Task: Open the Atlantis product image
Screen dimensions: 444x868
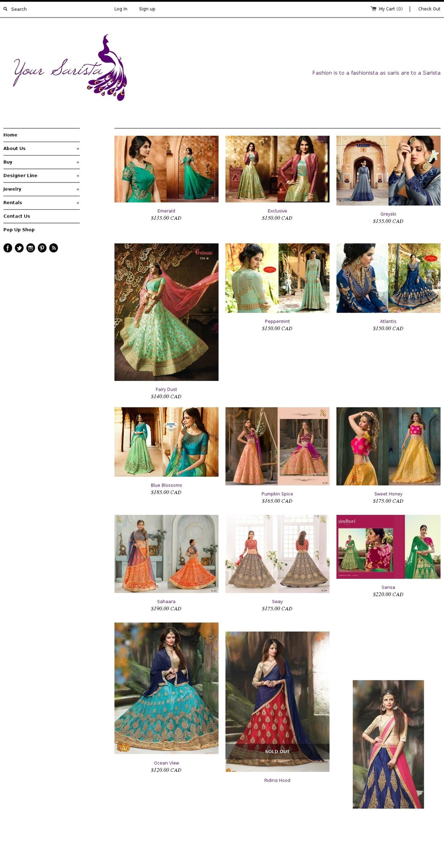Action: pyautogui.click(x=388, y=278)
